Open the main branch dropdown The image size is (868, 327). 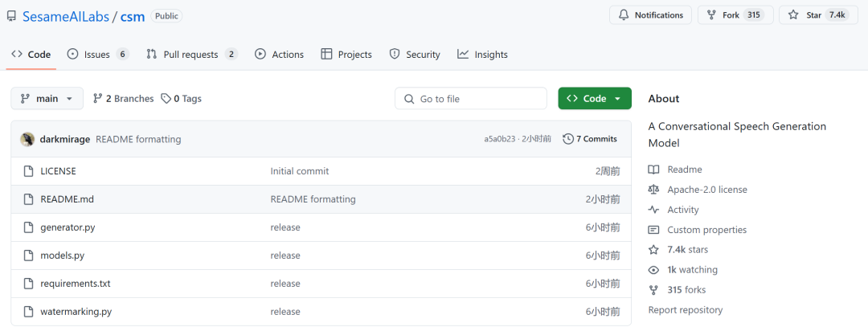click(x=47, y=99)
